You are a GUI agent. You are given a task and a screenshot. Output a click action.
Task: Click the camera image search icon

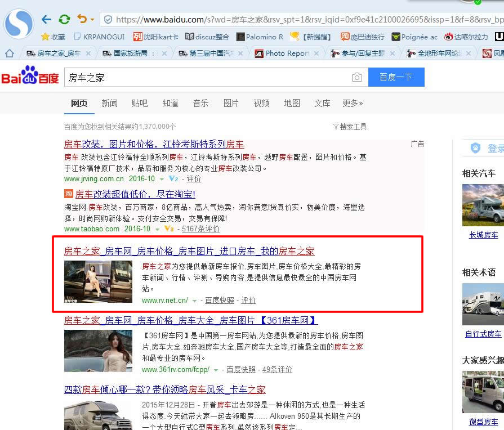tap(357, 77)
